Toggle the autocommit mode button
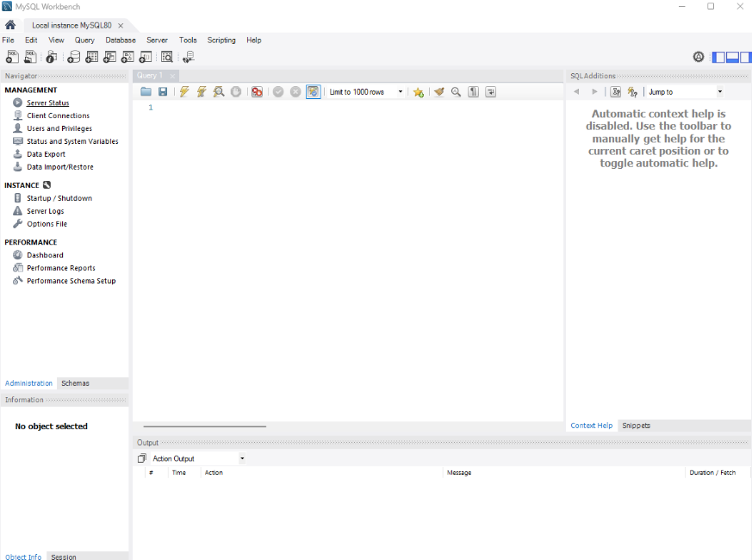This screenshot has height=560, width=752. 314,92
